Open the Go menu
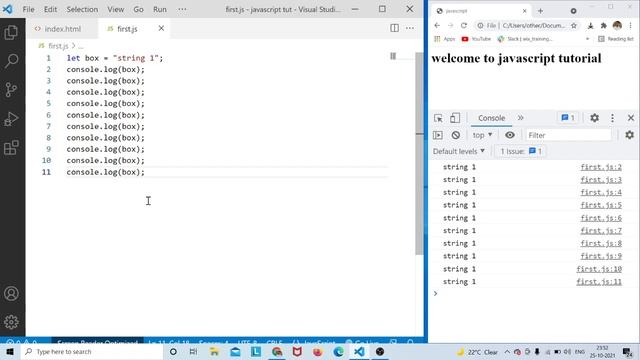The image size is (640, 360). point(138,9)
